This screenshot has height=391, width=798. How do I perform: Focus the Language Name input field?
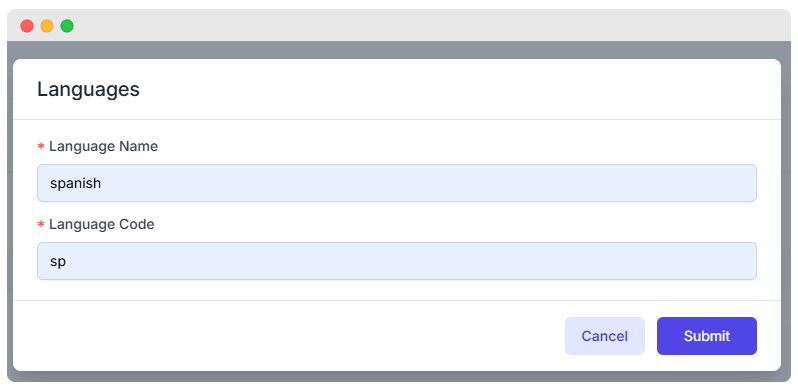[x=396, y=183]
